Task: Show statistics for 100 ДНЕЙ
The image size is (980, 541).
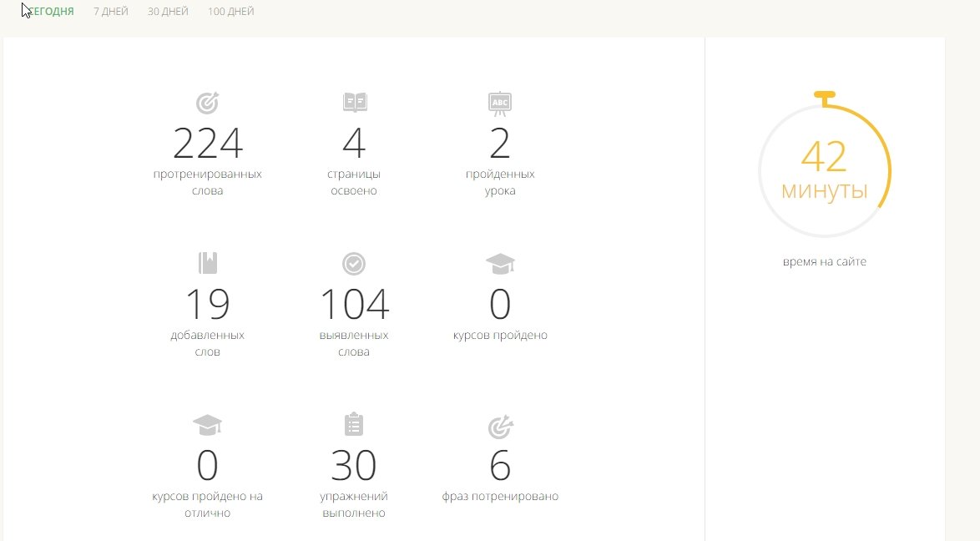Action: (x=231, y=12)
